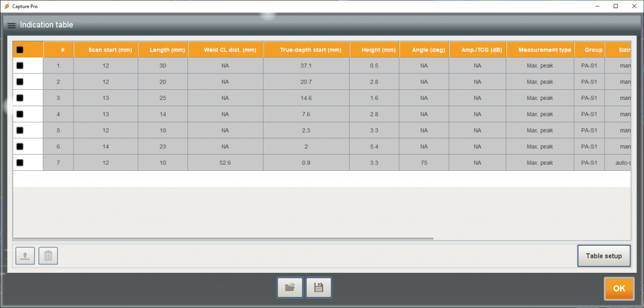Select scan start value 14 in row 6
Image resolution: width=644 pixels, height=308 pixels.
106,146
